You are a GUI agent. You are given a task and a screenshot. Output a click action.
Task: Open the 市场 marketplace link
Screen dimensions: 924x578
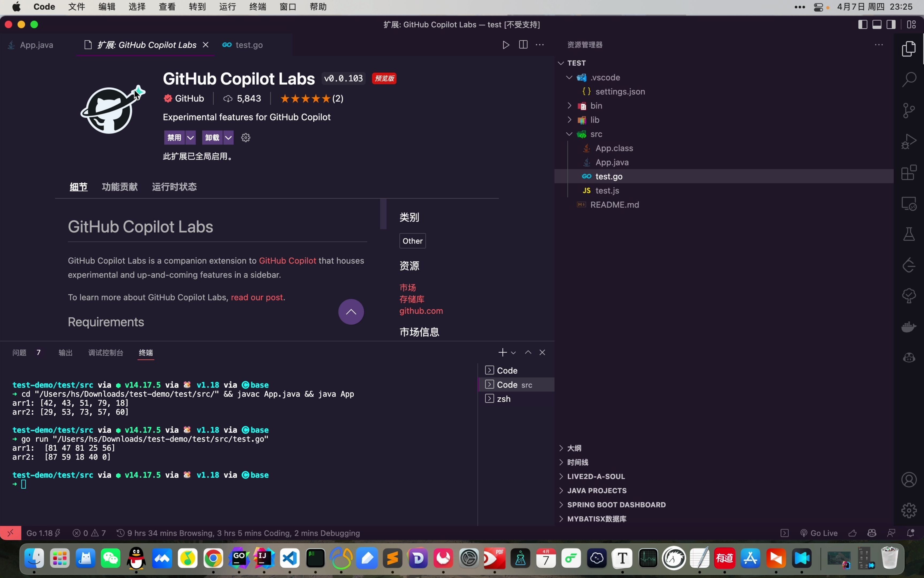(x=407, y=287)
